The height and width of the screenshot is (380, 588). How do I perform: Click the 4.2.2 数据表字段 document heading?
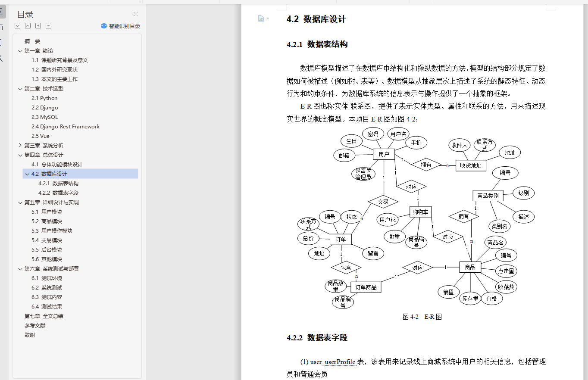317,338
